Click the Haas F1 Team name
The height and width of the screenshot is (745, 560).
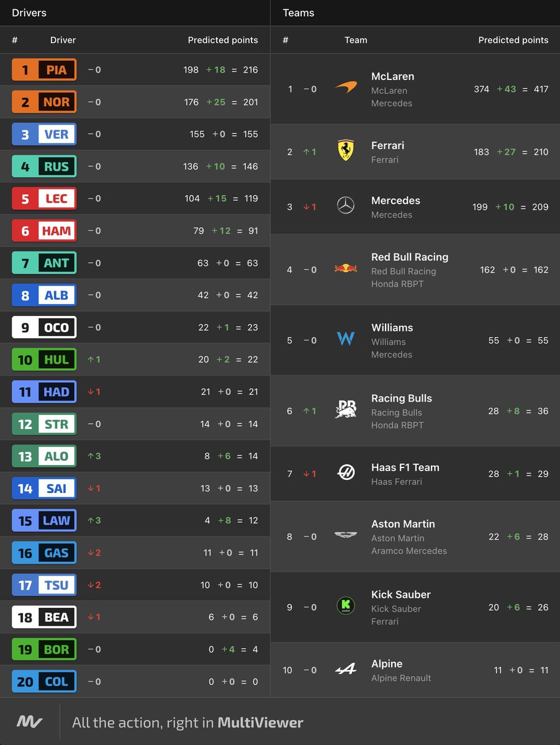point(405,467)
